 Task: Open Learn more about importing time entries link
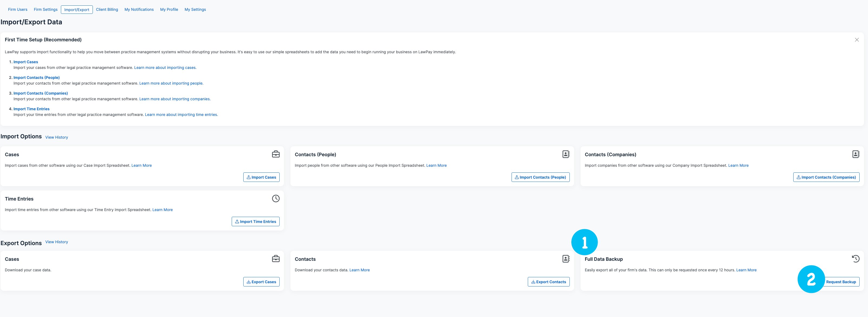(181, 115)
